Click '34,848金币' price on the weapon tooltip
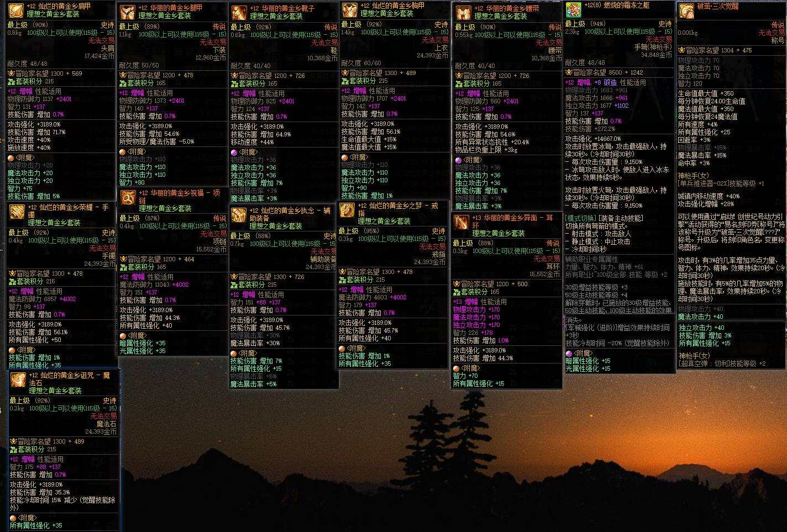The height and width of the screenshot is (532, 787). pyautogui.click(x=657, y=55)
